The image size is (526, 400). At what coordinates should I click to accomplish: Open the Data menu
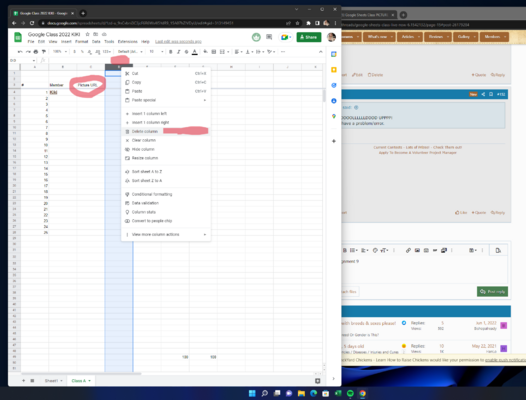click(x=96, y=42)
